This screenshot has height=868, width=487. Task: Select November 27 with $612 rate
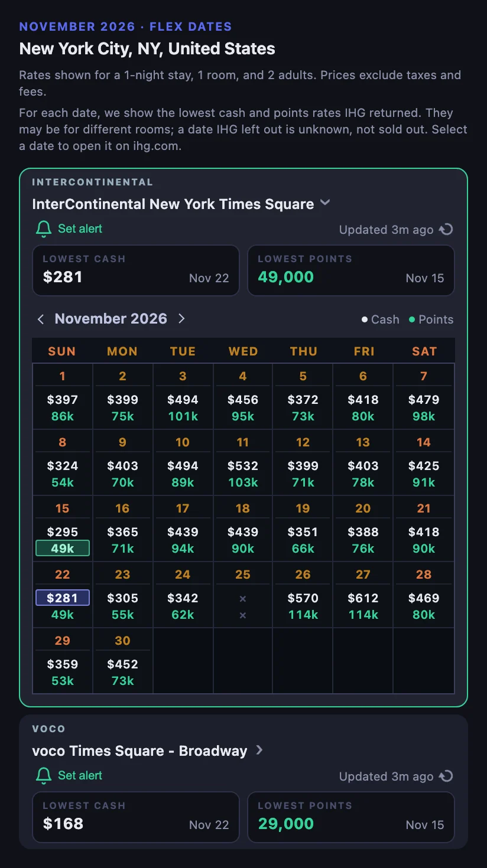pos(363,595)
